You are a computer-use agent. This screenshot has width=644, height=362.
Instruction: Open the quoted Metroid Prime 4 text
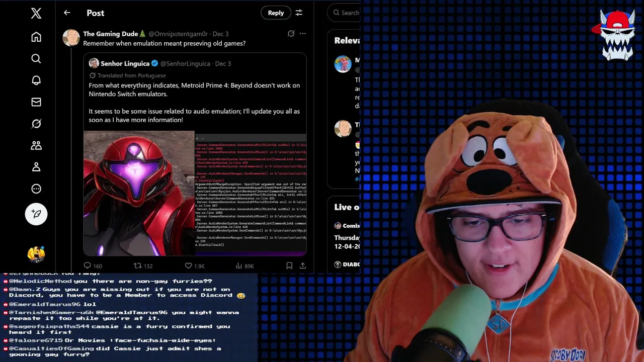tap(194, 103)
